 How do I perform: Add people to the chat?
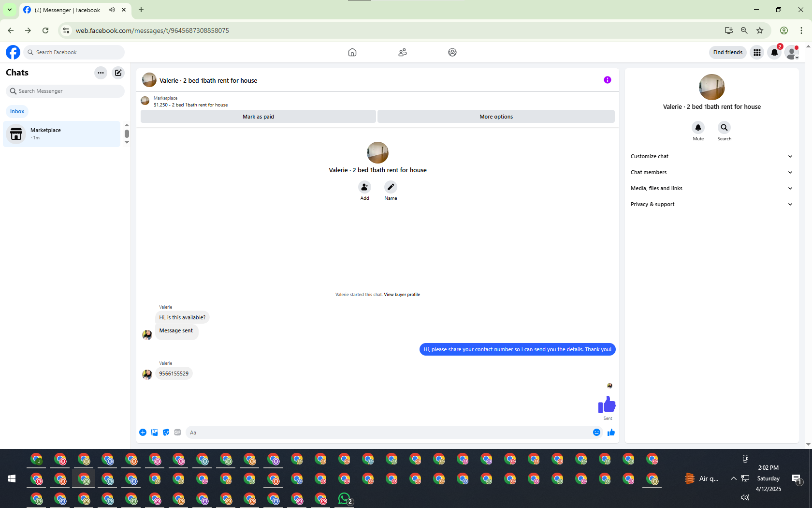tap(365, 187)
